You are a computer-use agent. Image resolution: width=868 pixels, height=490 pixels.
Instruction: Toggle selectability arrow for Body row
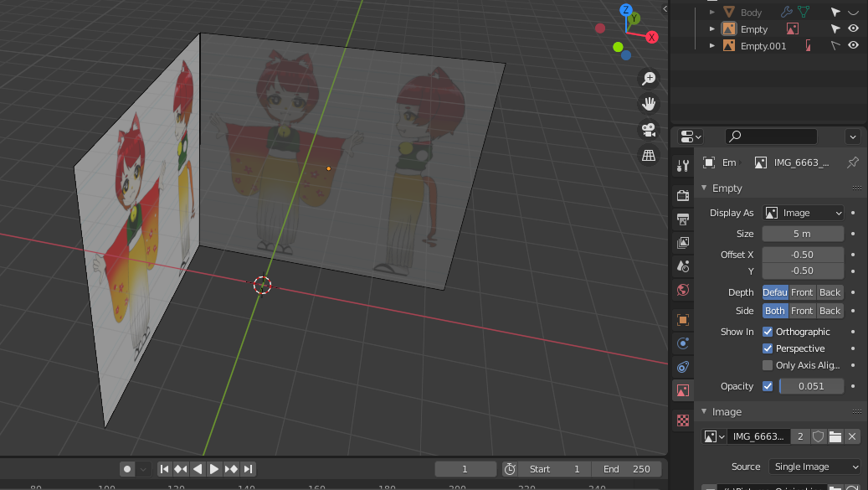(835, 13)
